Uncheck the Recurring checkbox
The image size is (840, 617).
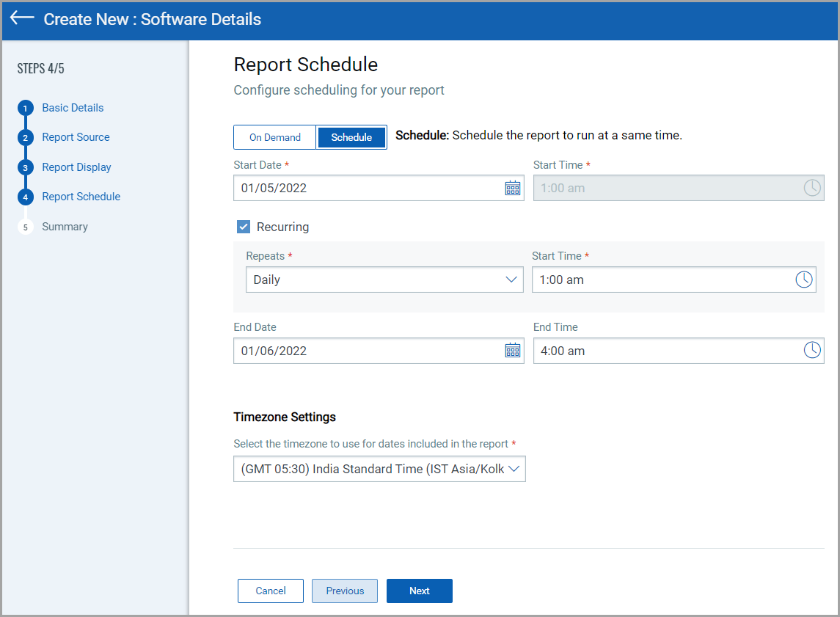244,227
